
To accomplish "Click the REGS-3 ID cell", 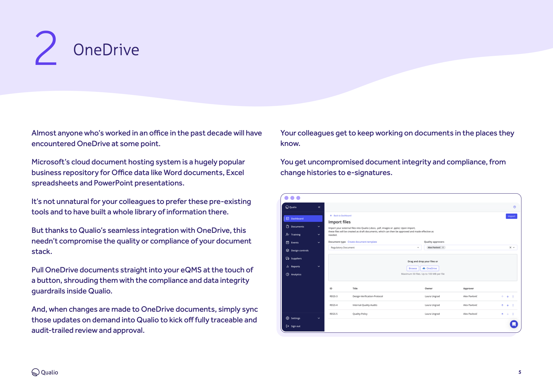I will pos(334,296).
